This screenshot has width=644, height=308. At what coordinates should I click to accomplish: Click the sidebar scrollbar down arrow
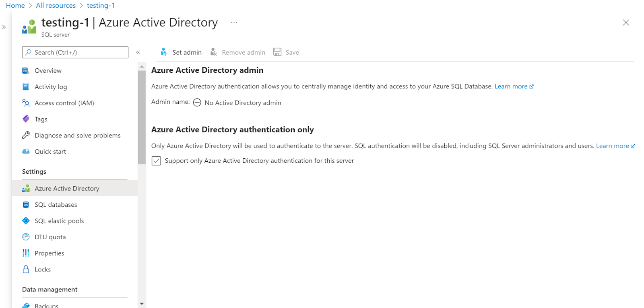click(x=142, y=304)
